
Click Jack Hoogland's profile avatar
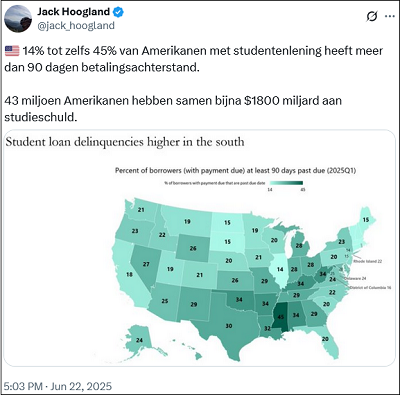coord(18,19)
